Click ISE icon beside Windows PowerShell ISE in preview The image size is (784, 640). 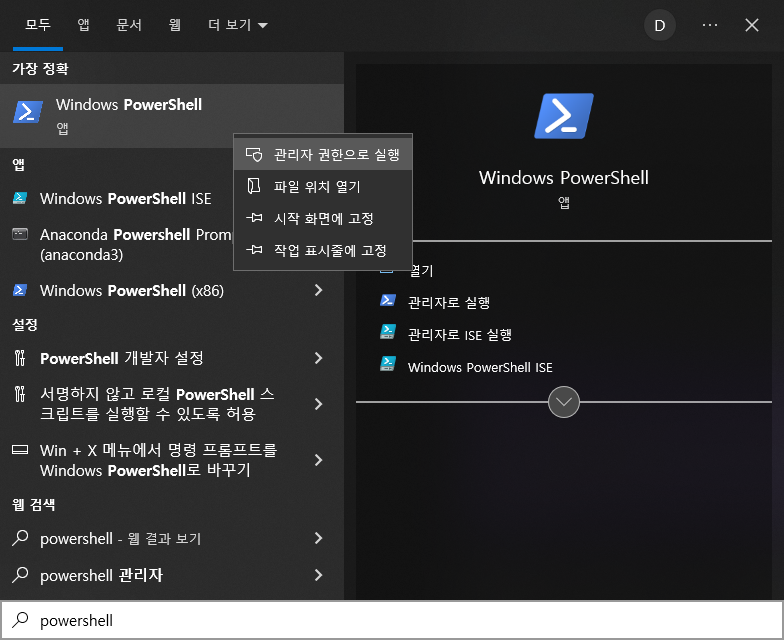388,364
